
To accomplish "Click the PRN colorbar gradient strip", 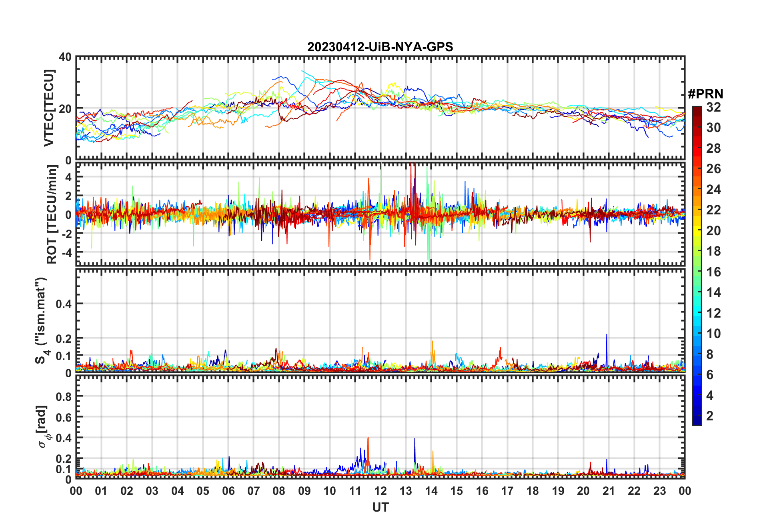I will click(697, 266).
